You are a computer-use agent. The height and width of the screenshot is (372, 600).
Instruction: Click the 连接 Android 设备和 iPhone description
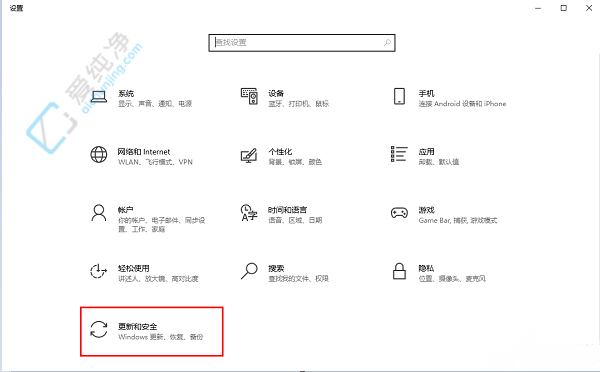tap(462, 104)
